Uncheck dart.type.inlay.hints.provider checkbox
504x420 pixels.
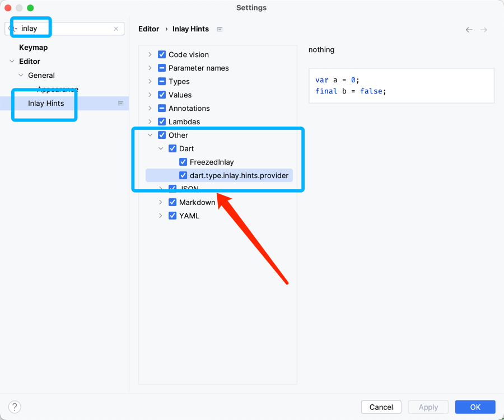[183, 175]
